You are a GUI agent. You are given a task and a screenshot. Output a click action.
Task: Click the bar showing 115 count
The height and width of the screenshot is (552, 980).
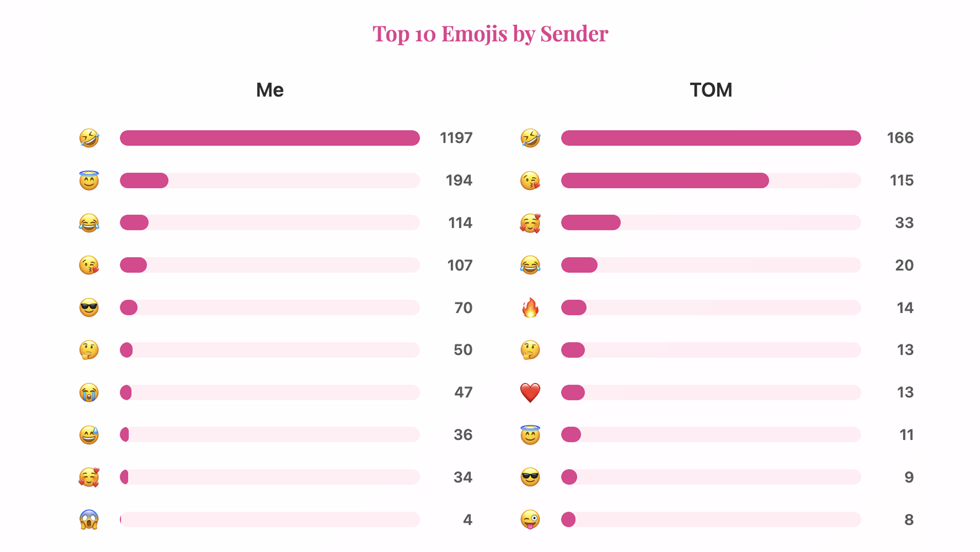pyautogui.click(x=665, y=180)
